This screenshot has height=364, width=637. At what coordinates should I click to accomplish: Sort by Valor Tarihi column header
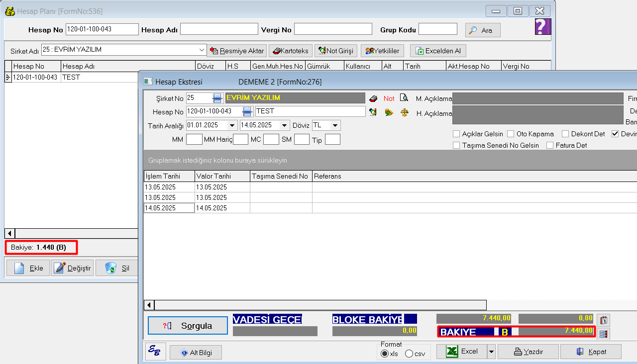[222, 176]
